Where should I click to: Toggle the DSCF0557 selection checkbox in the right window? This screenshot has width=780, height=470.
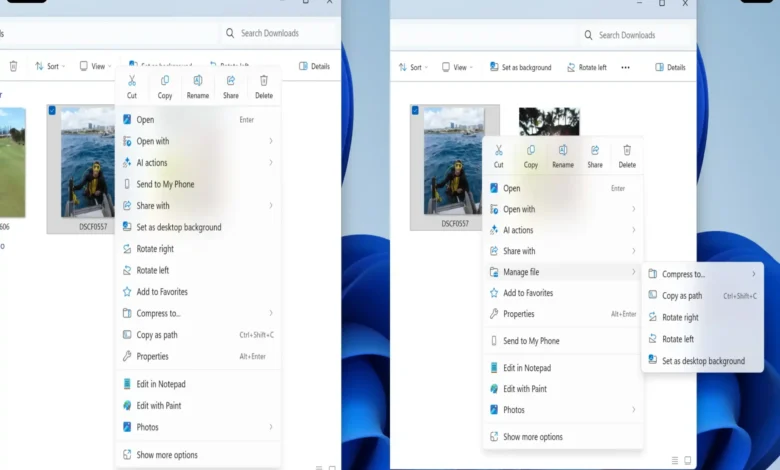pyautogui.click(x=416, y=111)
